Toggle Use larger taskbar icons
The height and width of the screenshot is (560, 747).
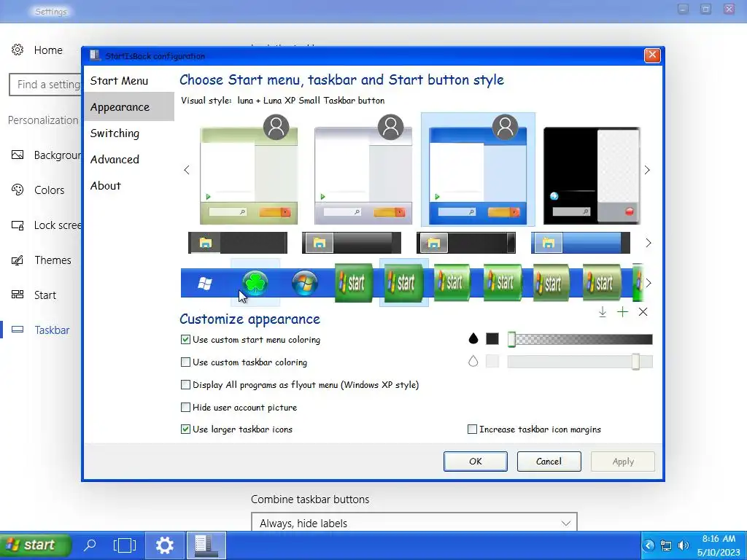[186, 429]
